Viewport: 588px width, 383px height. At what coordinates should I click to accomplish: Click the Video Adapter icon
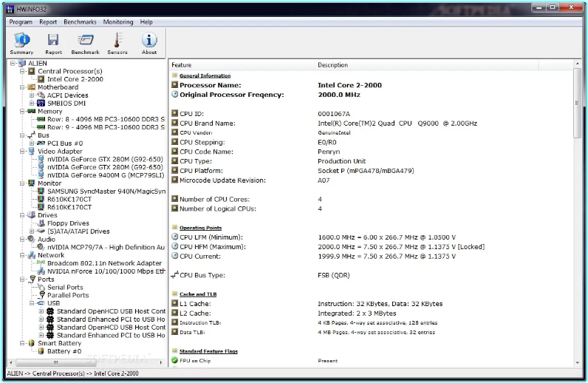32,151
